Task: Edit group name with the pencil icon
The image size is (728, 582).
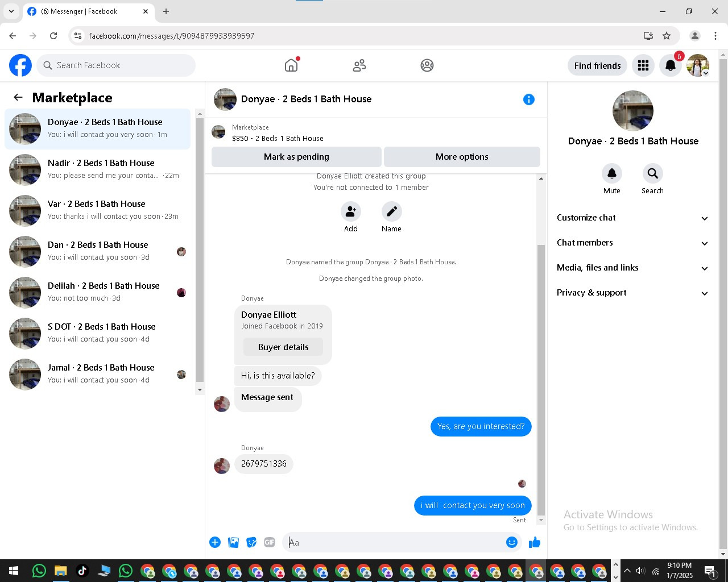Action: pyautogui.click(x=392, y=211)
